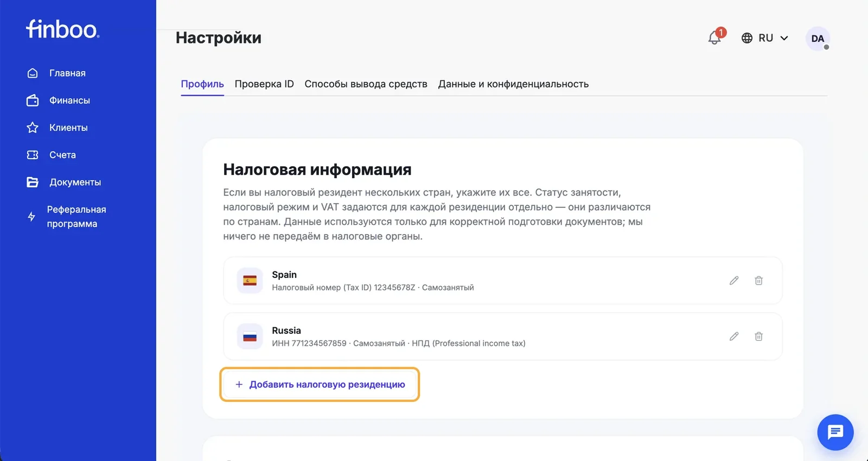Expand the RU language dropdown chevron
868x461 pixels.
pos(784,38)
